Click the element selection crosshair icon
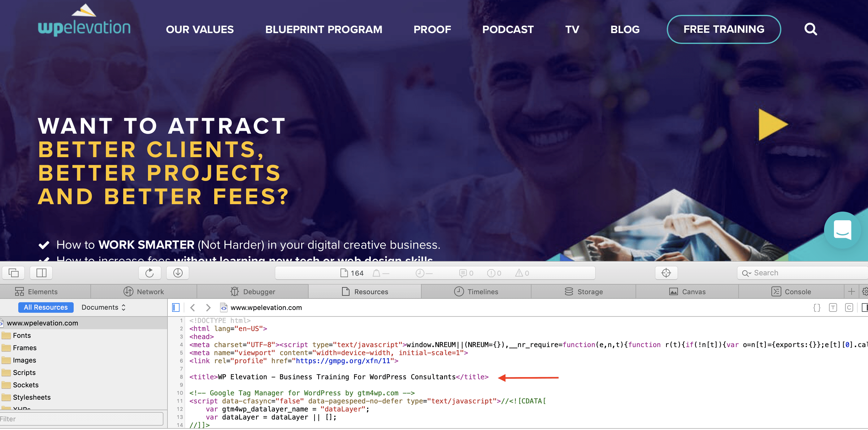 click(x=666, y=273)
